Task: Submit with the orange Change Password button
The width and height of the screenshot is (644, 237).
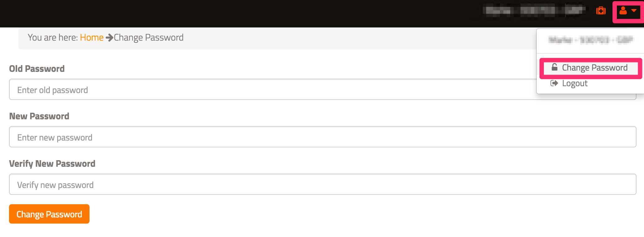Action: tap(49, 214)
